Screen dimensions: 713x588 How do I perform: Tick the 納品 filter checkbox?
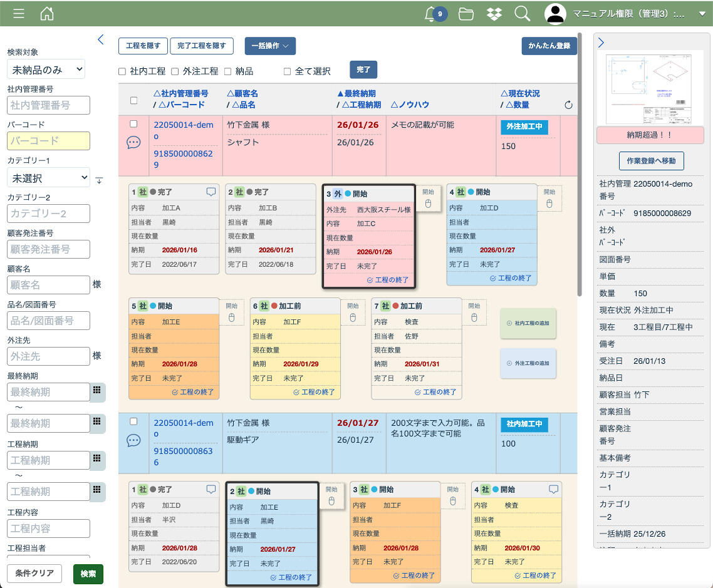tap(228, 71)
